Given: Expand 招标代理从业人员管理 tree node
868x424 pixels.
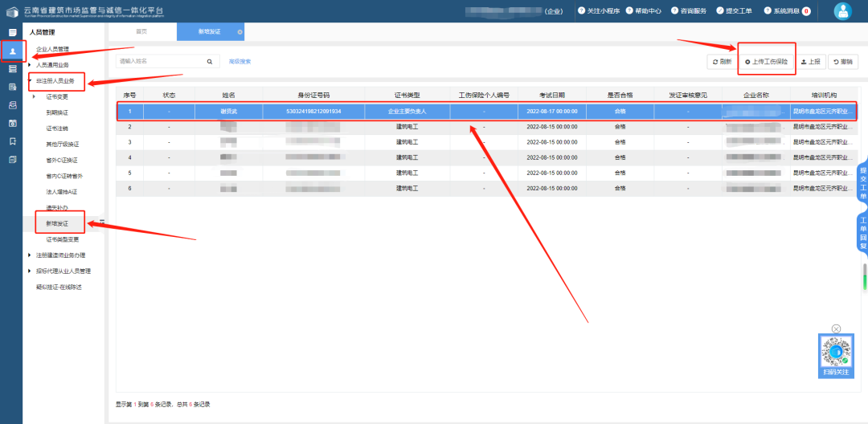Looking at the screenshot, I should (x=30, y=271).
